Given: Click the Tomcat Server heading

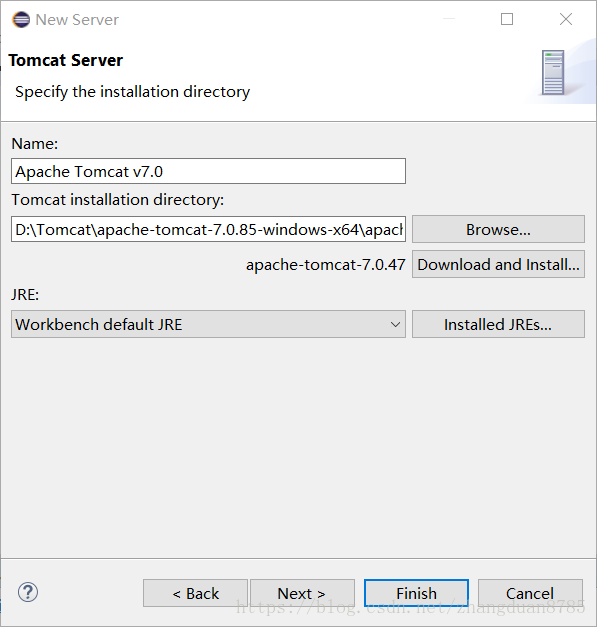Looking at the screenshot, I should point(66,60).
